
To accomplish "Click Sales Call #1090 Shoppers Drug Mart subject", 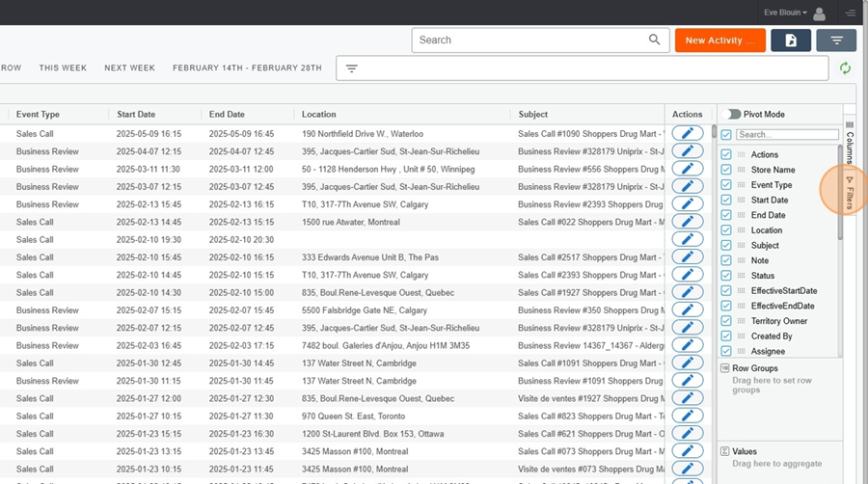I will click(x=590, y=134).
